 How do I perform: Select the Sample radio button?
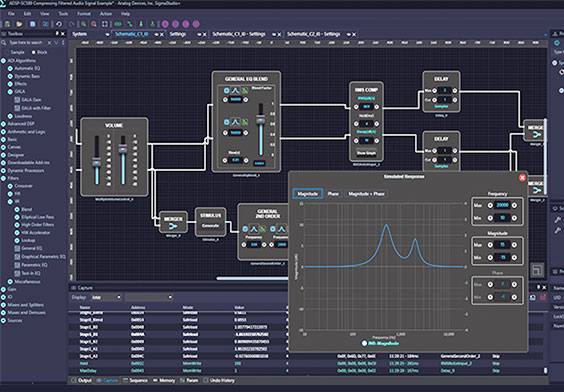click(7, 53)
